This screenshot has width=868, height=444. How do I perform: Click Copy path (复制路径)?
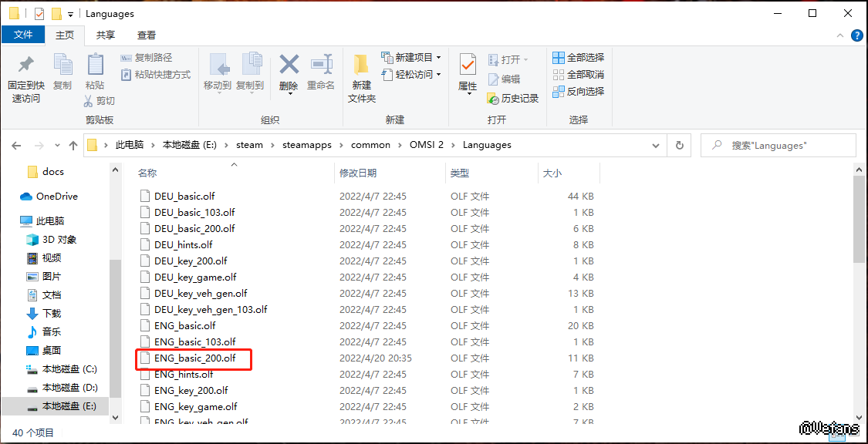coord(147,58)
